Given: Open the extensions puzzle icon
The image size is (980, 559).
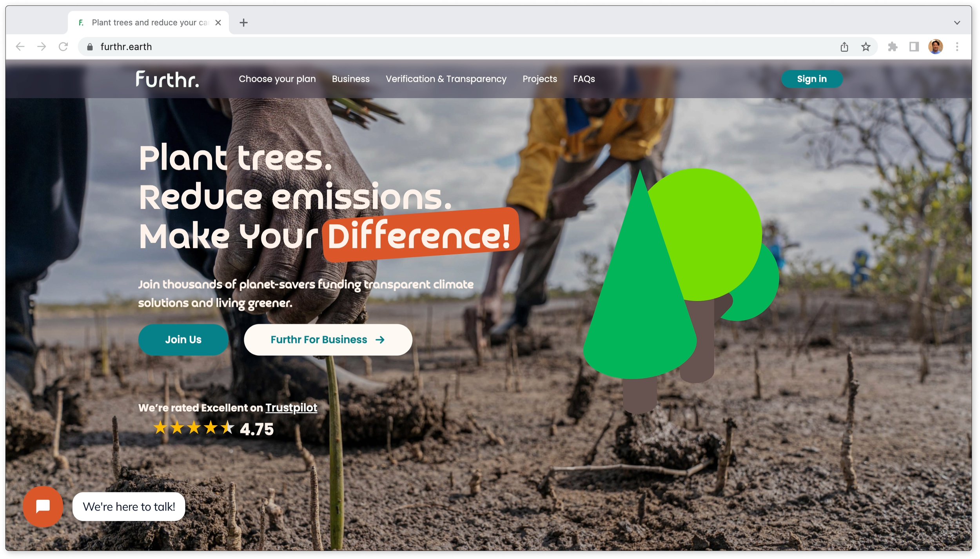Looking at the screenshot, I should [x=893, y=47].
